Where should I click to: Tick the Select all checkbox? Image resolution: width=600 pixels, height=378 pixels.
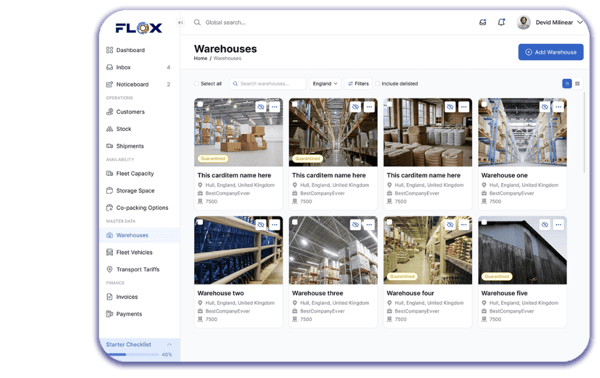click(196, 83)
